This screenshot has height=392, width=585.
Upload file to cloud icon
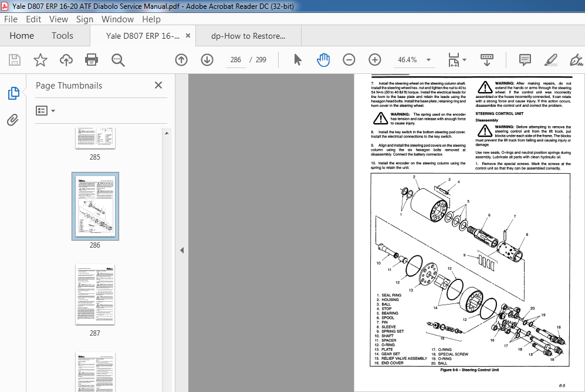66,60
